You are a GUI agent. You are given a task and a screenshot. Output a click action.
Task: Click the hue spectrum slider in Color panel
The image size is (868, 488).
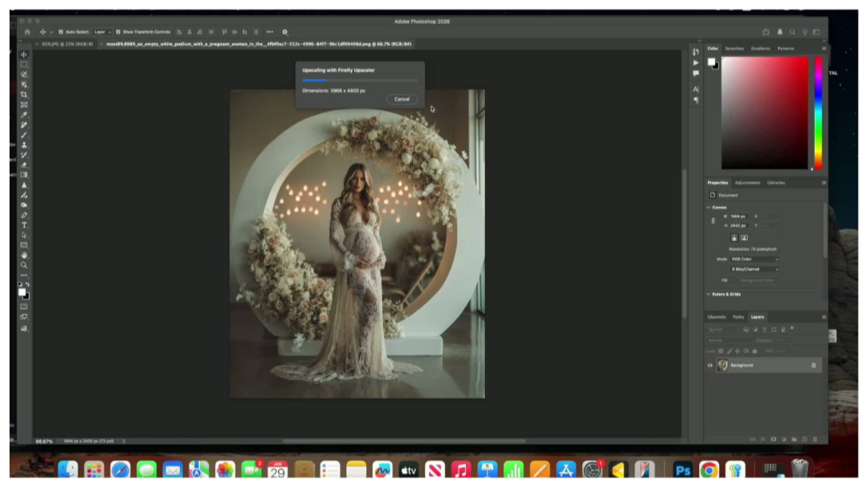pyautogui.click(x=818, y=111)
